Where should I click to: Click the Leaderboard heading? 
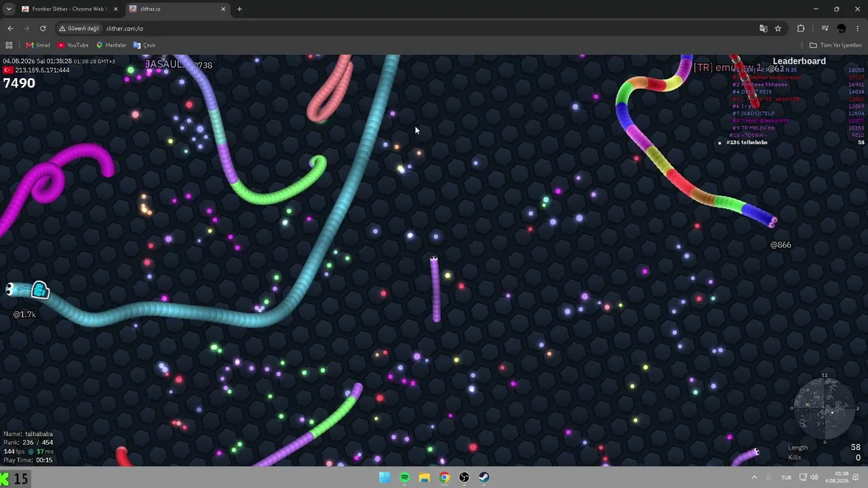pos(799,61)
